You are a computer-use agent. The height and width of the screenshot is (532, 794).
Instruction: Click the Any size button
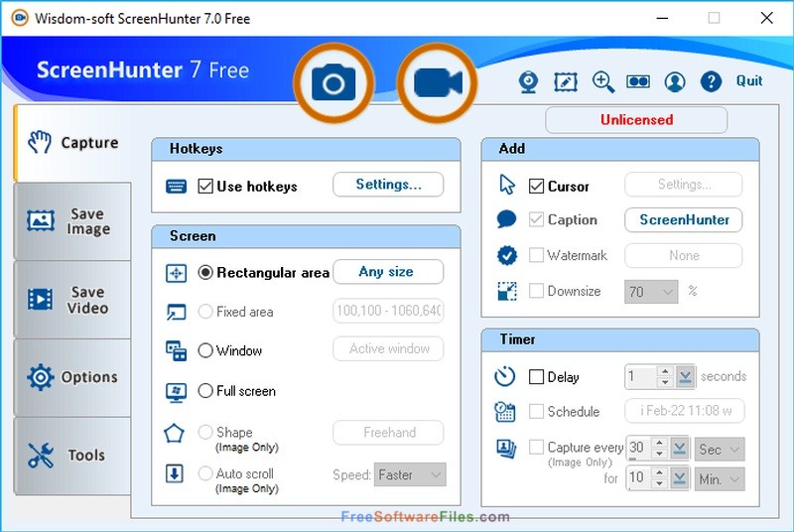point(388,272)
